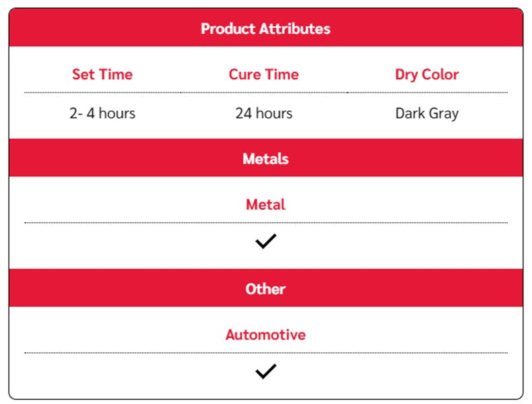Viewport: 532px width, 404px height.
Task: Click the word hours after 24
Action: click(x=274, y=113)
